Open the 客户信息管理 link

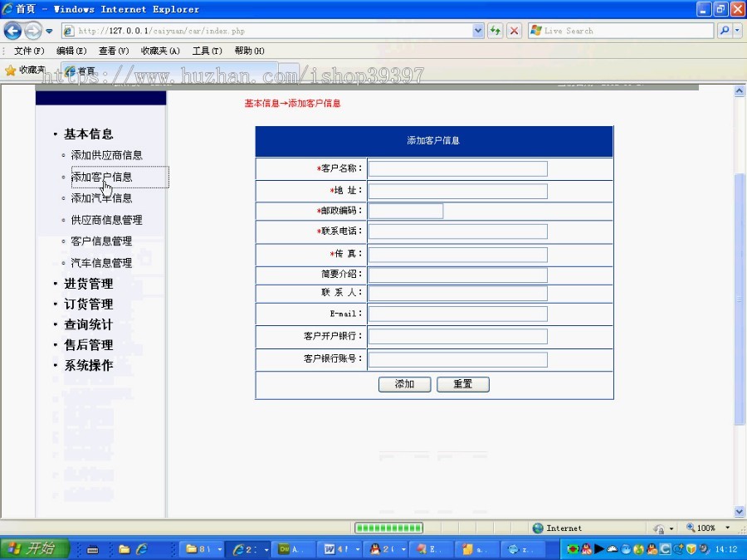(x=101, y=241)
